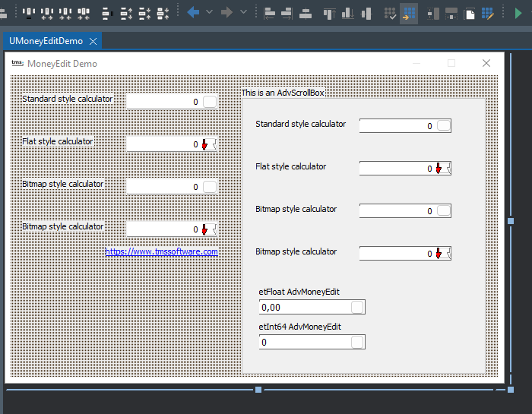
Task: Click the grid with pencil edit icon
Action: click(x=488, y=14)
